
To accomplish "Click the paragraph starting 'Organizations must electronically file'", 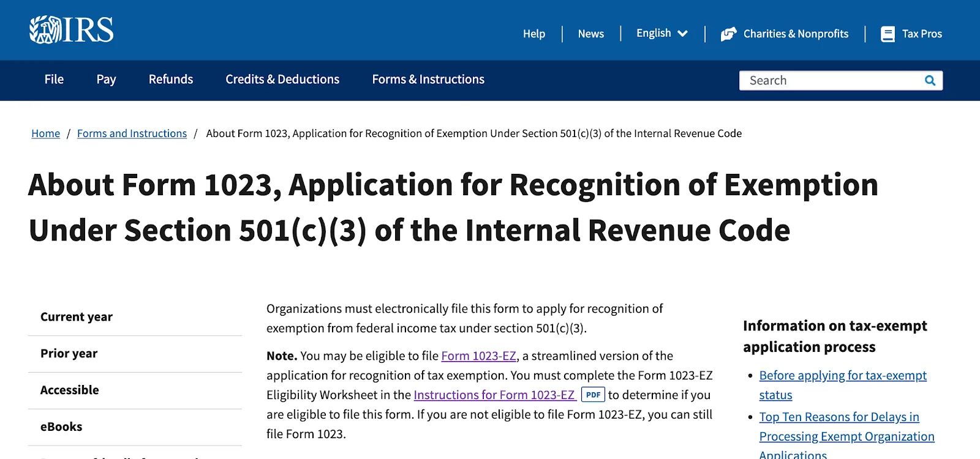I will point(464,318).
